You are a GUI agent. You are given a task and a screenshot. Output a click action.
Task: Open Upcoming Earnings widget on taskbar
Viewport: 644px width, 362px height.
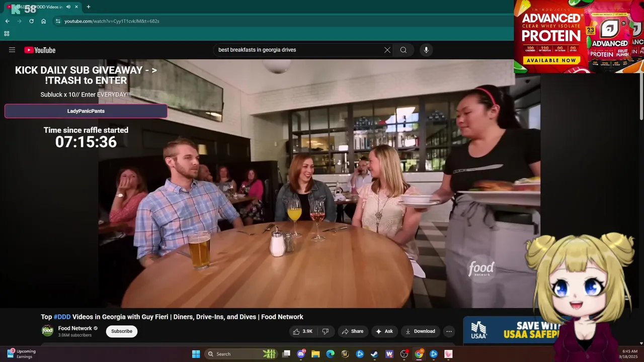[x=21, y=354]
